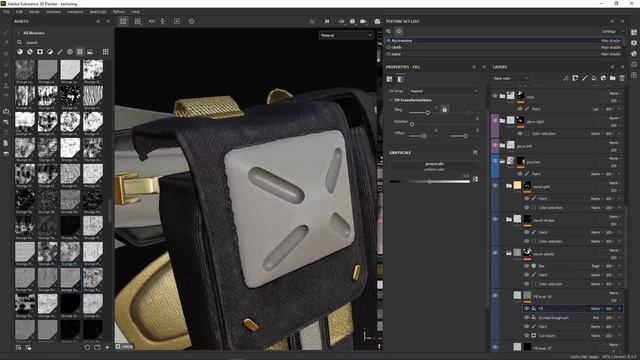
Task: Open the UV Wrap Repeat dropdown
Action: [x=444, y=91]
